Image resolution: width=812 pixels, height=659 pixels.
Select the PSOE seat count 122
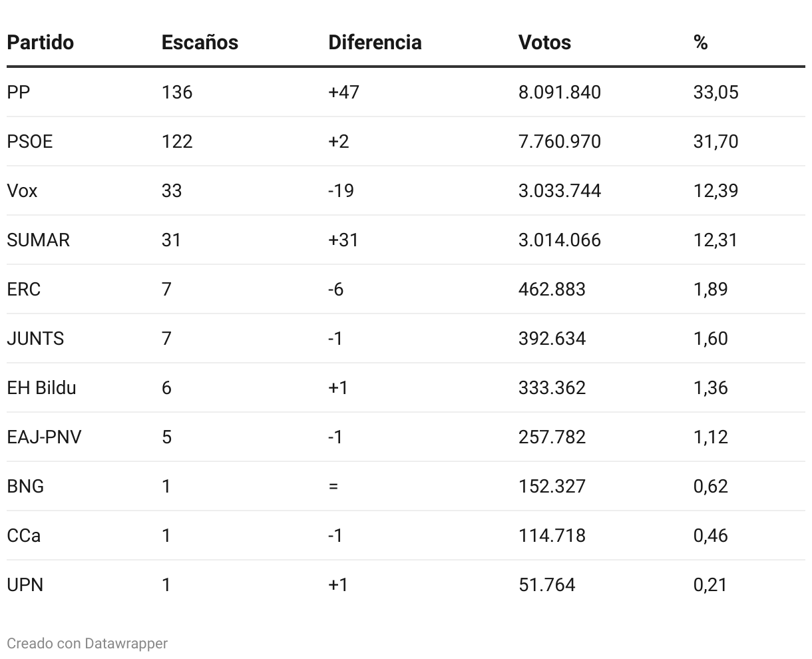click(176, 141)
